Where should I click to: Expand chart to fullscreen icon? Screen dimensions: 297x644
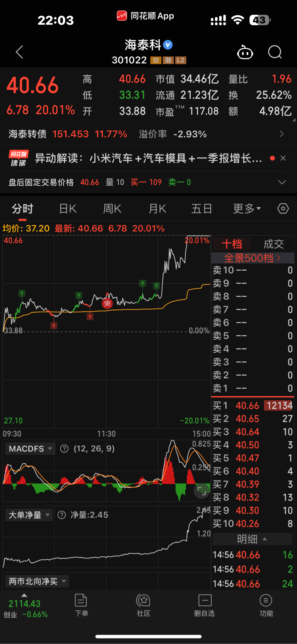(201, 491)
